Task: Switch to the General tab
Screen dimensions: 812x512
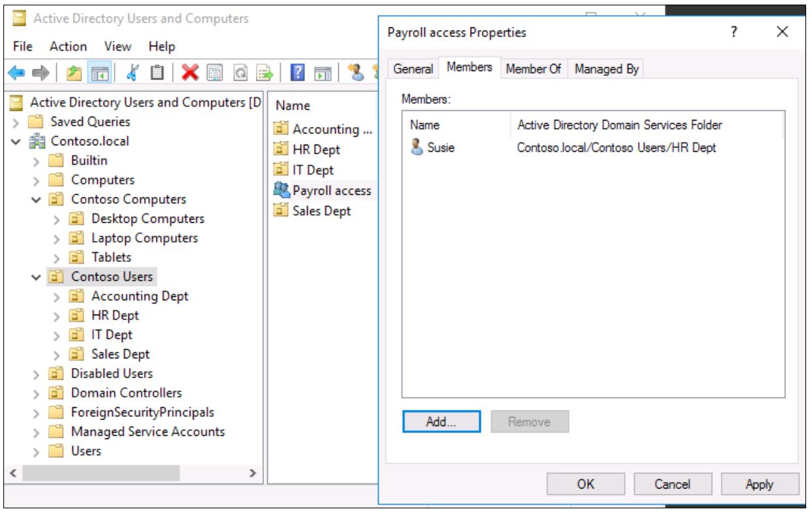Action: 413,68
